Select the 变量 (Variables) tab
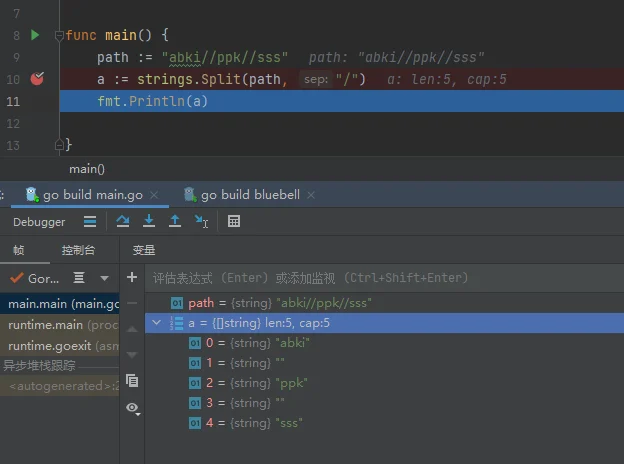 coord(144,250)
